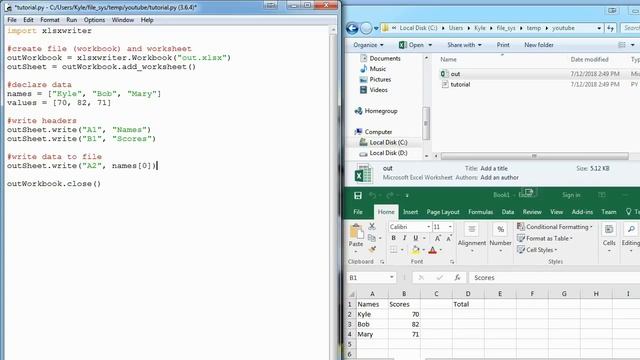Open the Options menu in IDLE
The image size is (640, 360).
coord(94,20)
